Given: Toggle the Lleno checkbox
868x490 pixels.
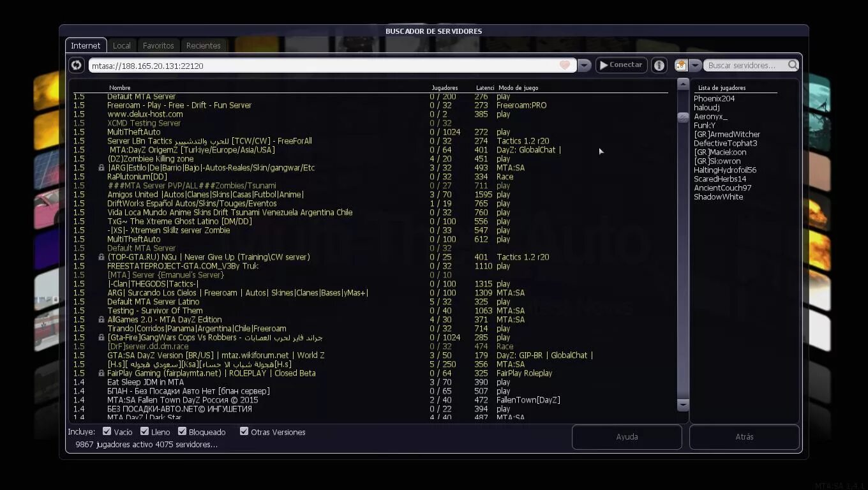Looking at the screenshot, I should click(144, 431).
